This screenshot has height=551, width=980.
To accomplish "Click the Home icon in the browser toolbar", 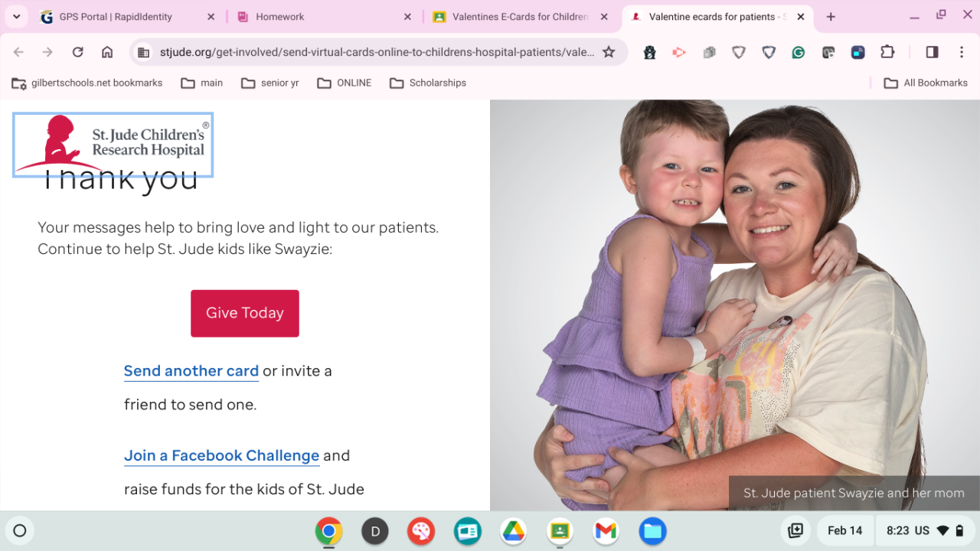I will click(x=107, y=52).
